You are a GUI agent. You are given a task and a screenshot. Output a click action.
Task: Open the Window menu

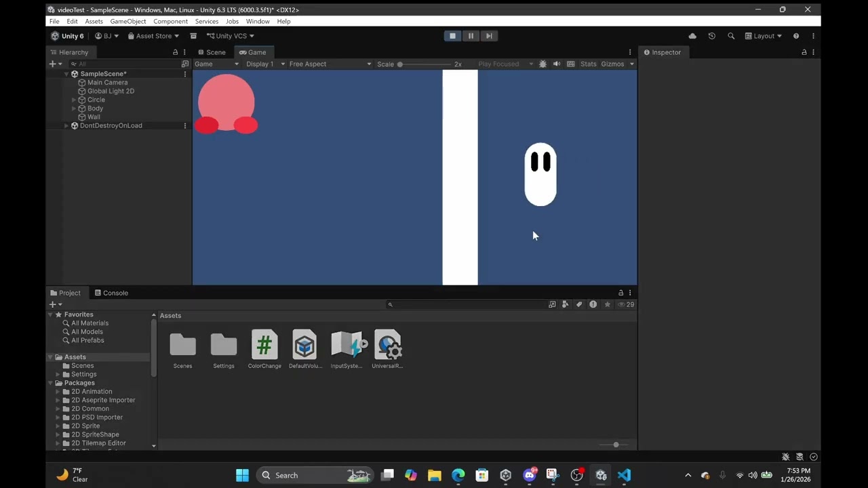(258, 21)
